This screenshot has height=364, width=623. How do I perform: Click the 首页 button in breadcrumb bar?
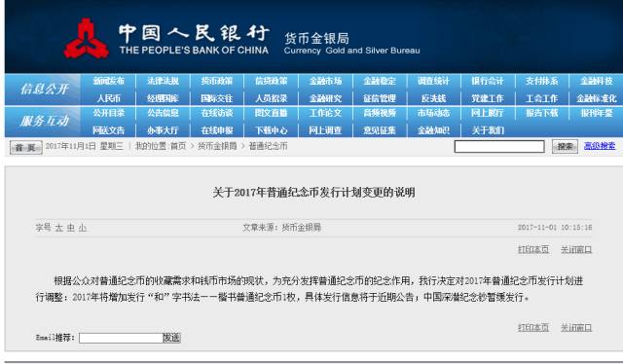[x=26, y=147]
